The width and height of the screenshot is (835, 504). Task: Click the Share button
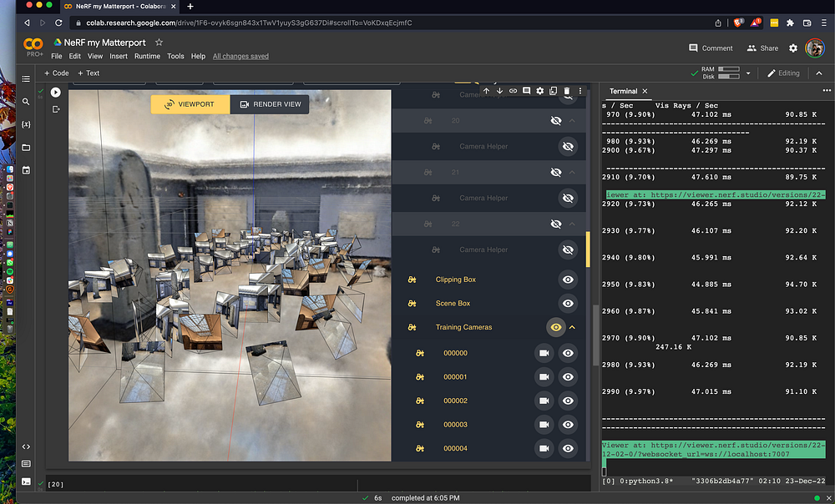[x=762, y=48]
